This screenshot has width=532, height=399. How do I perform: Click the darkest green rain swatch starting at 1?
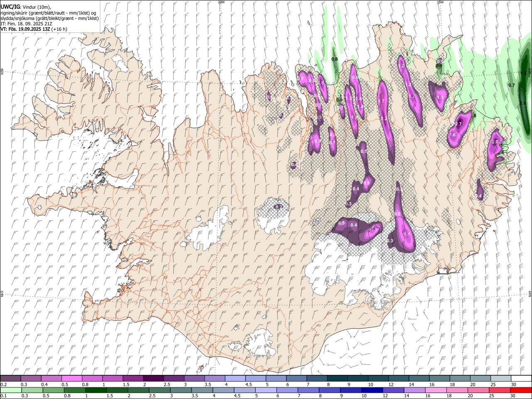pos(96,390)
